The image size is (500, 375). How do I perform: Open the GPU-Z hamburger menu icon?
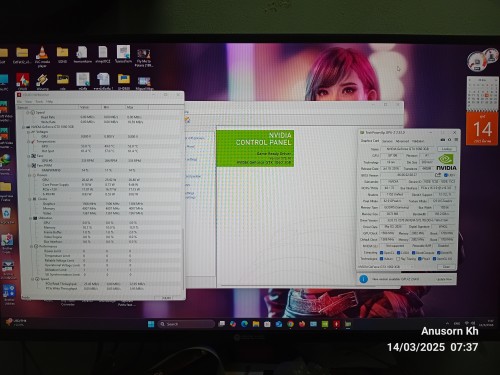coord(456,140)
